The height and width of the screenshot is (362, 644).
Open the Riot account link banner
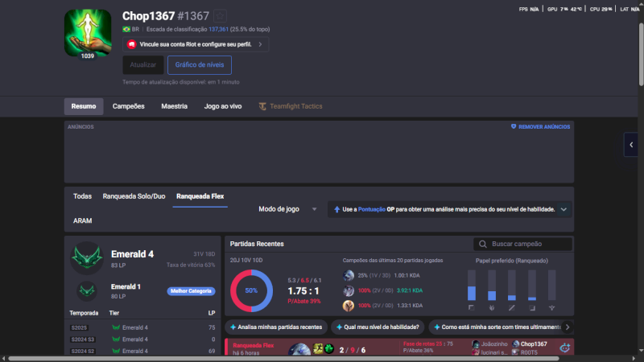point(196,45)
